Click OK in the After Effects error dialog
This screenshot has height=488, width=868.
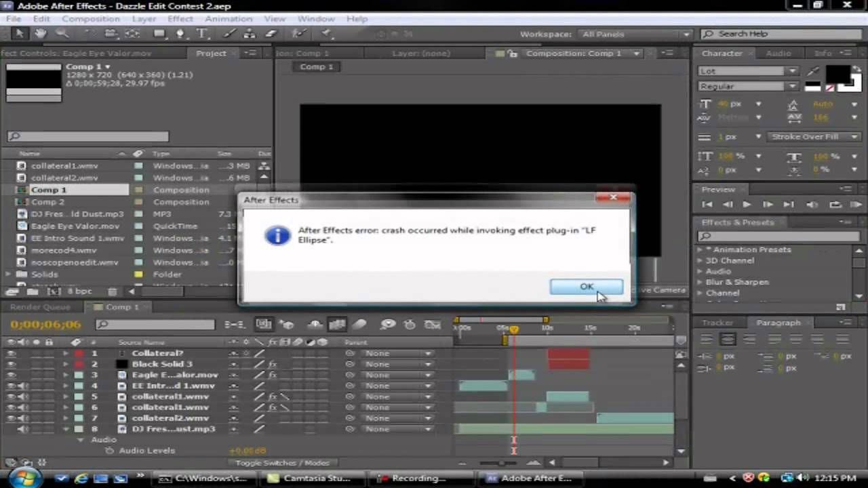(587, 287)
